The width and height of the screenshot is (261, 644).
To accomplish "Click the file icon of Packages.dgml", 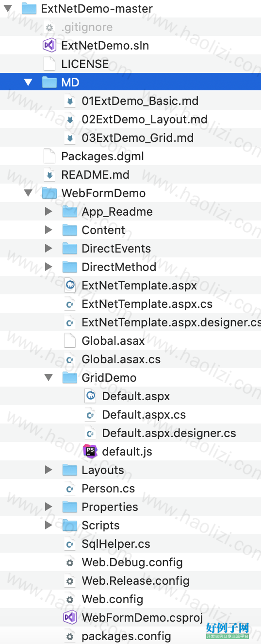I will click(x=49, y=156).
